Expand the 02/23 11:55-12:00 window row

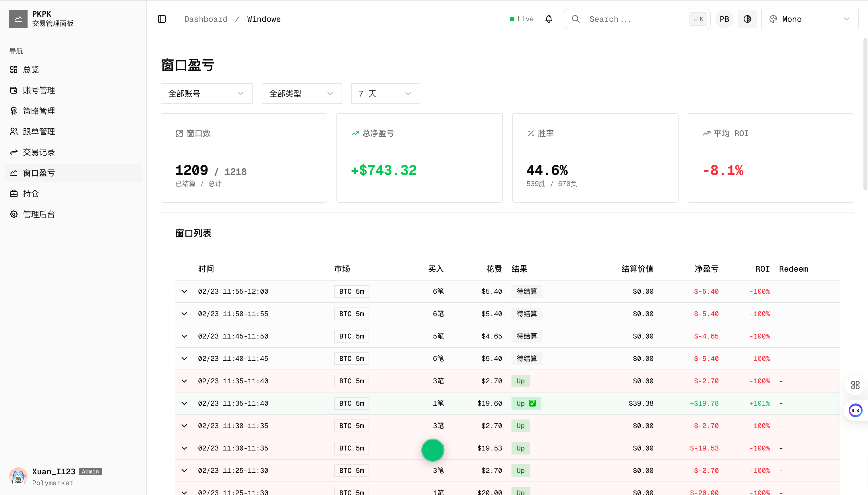(x=185, y=291)
